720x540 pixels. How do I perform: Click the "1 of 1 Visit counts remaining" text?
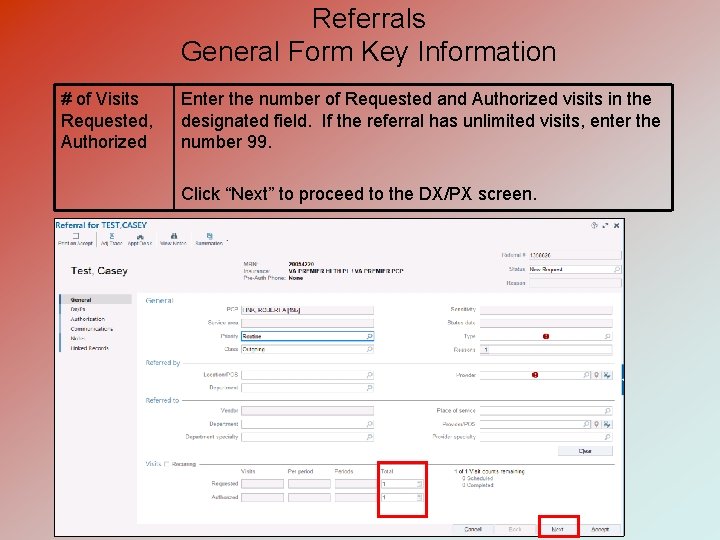(489, 471)
